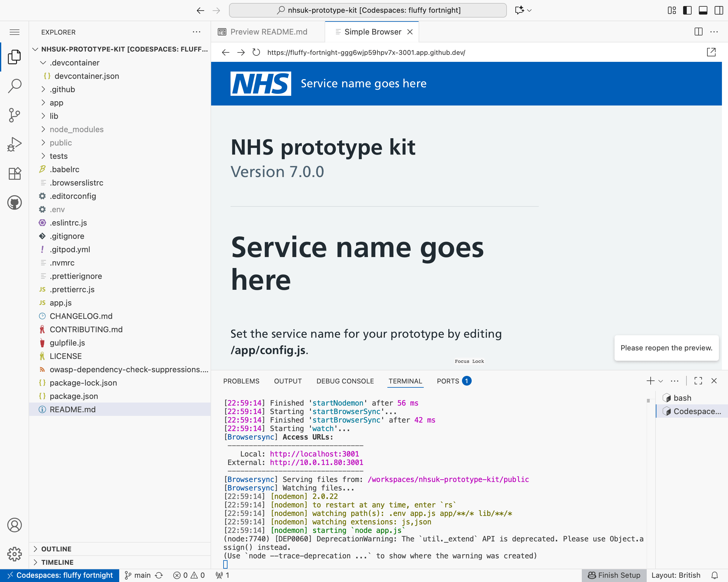
Task: Select the bash terminal in the terminal list
Action: (682, 397)
